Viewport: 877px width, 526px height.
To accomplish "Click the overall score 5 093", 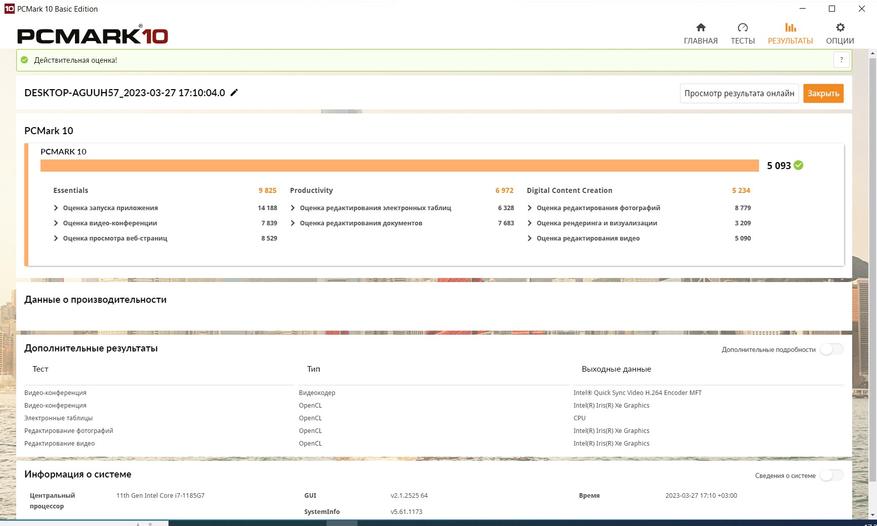I will tap(779, 166).
